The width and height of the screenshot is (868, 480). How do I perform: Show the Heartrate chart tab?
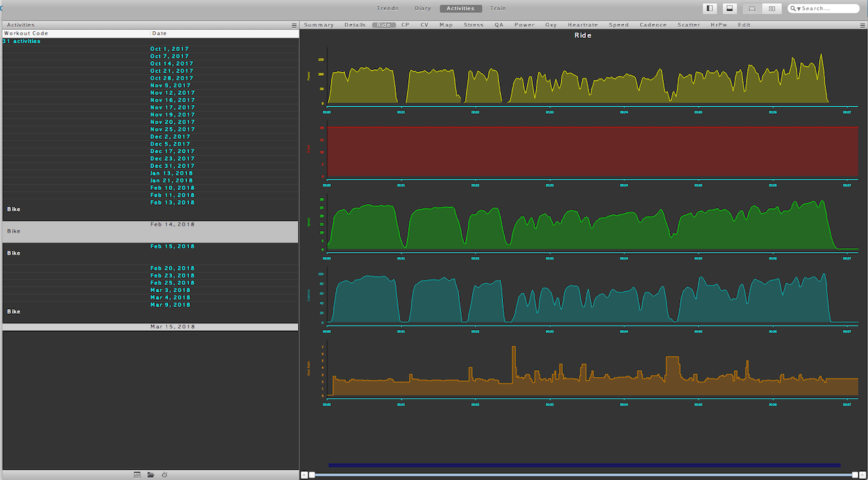(583, 25)
